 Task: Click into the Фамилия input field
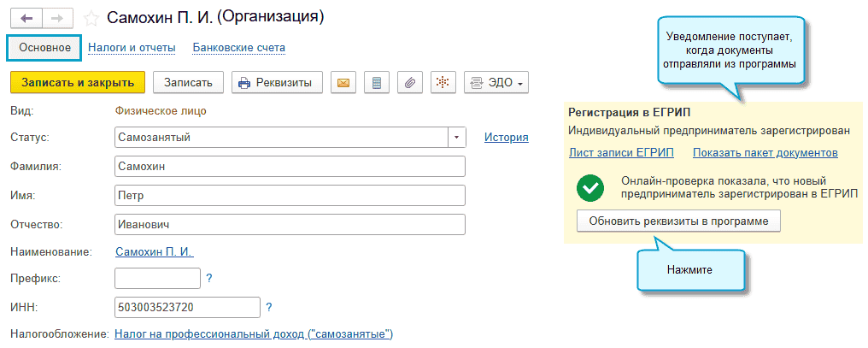click(290, 166)
